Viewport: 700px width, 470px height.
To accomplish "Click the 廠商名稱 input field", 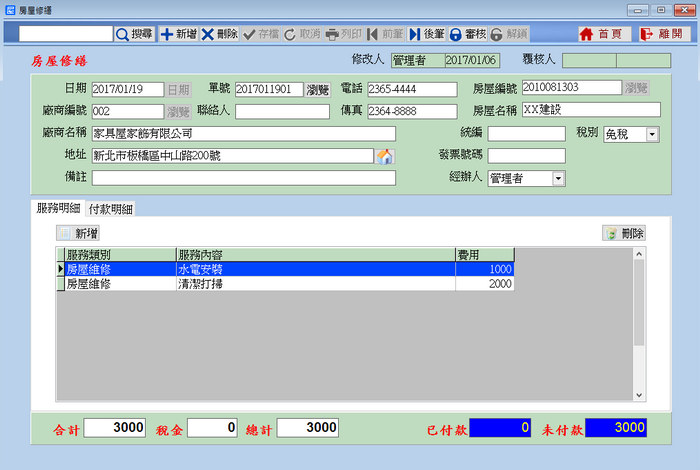I will tap(244, 134).
